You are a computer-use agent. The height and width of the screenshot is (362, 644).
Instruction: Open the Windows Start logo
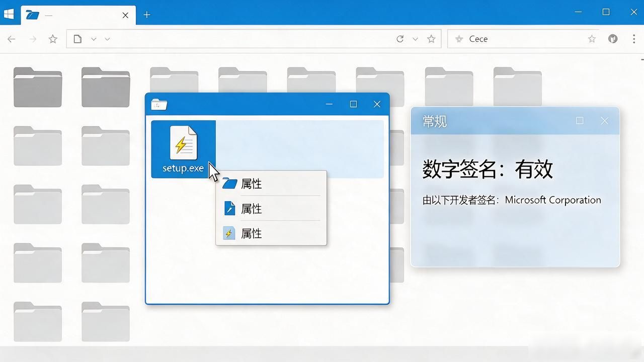[x=9, y=15]
